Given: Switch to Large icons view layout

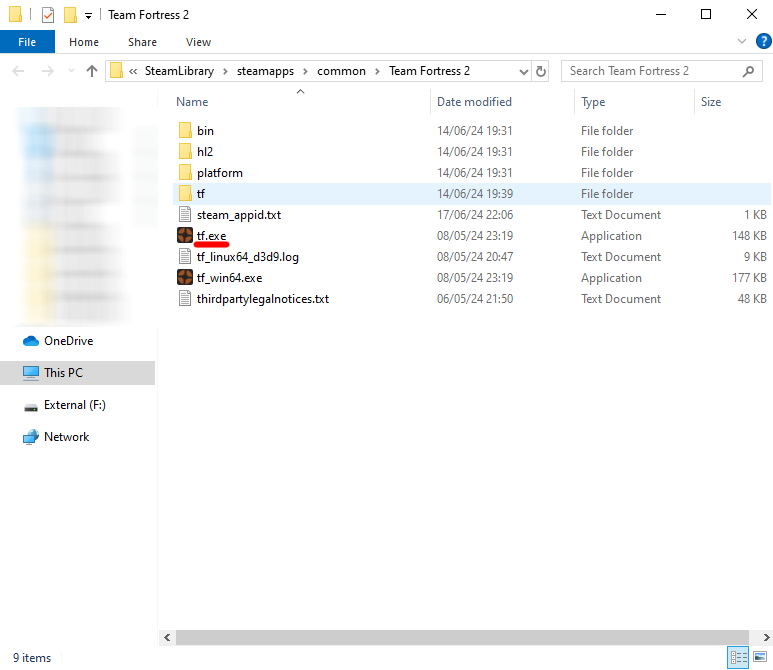Looking at the screenshot, I should click(x=760, y=657).
